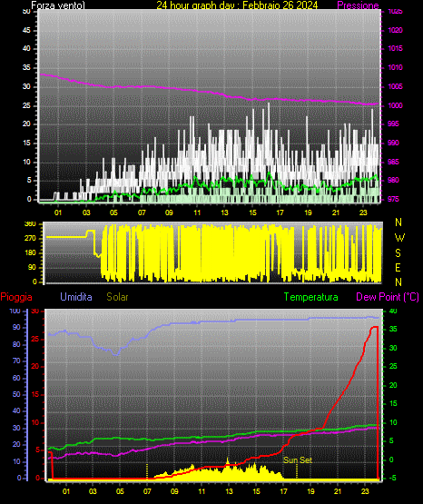Click pressure axis value 975
This screenshot has width=423, height=504.
coord(393,199)
